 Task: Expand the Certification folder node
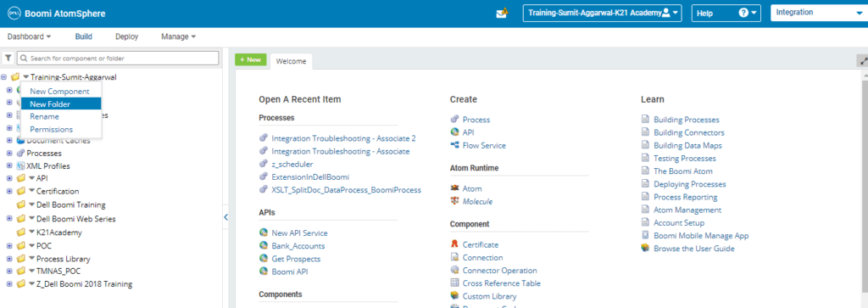pyautogui.click(x=9, y=191)
